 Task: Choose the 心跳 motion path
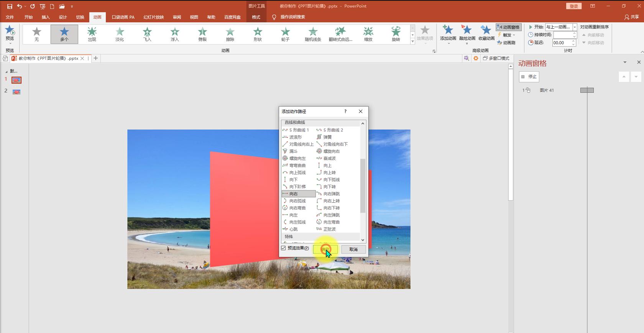293,229
